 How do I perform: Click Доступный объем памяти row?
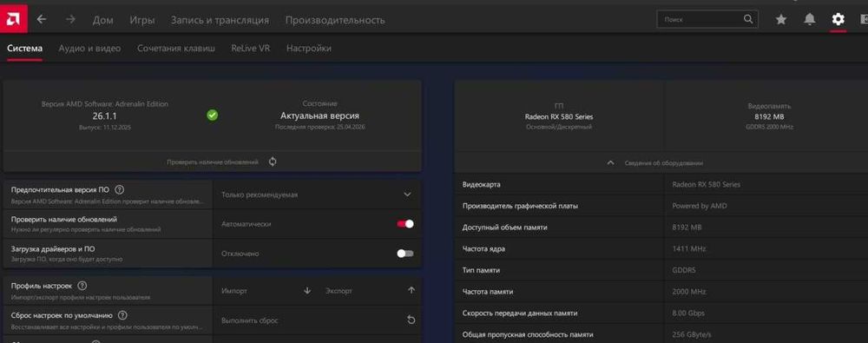pos(661,228)
